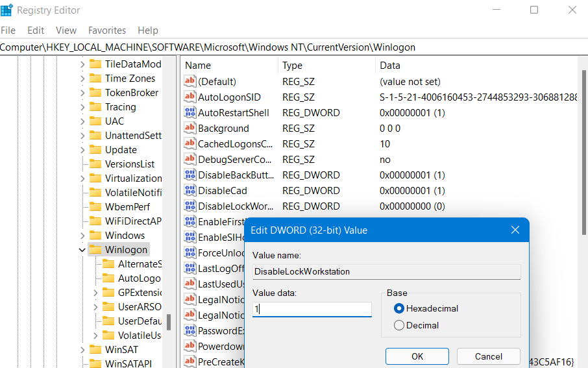Screen dimensions: 588x368
Task: Expand the GPExtensions subkey node
Action: pyautogui.click(x=95, y=293)
